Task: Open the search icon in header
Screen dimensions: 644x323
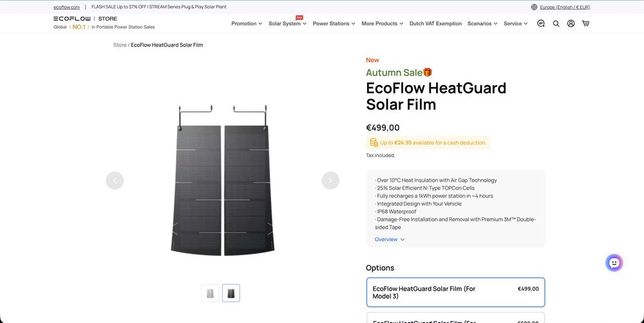Action: (x=556, y=23)
